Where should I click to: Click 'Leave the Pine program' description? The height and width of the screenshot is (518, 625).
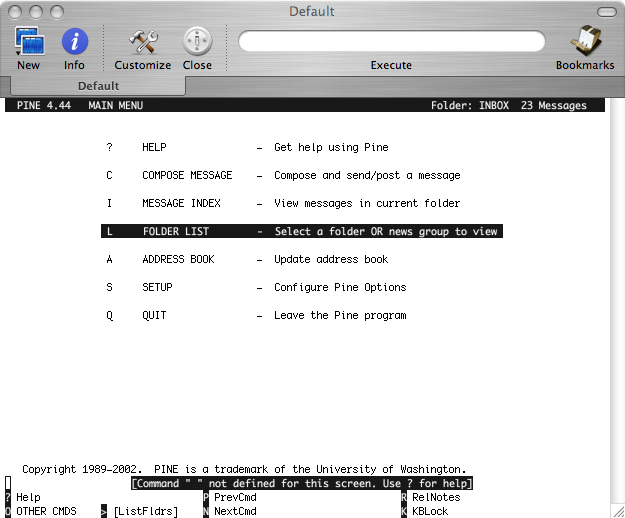pyautogui.click(x=340, y=315)
